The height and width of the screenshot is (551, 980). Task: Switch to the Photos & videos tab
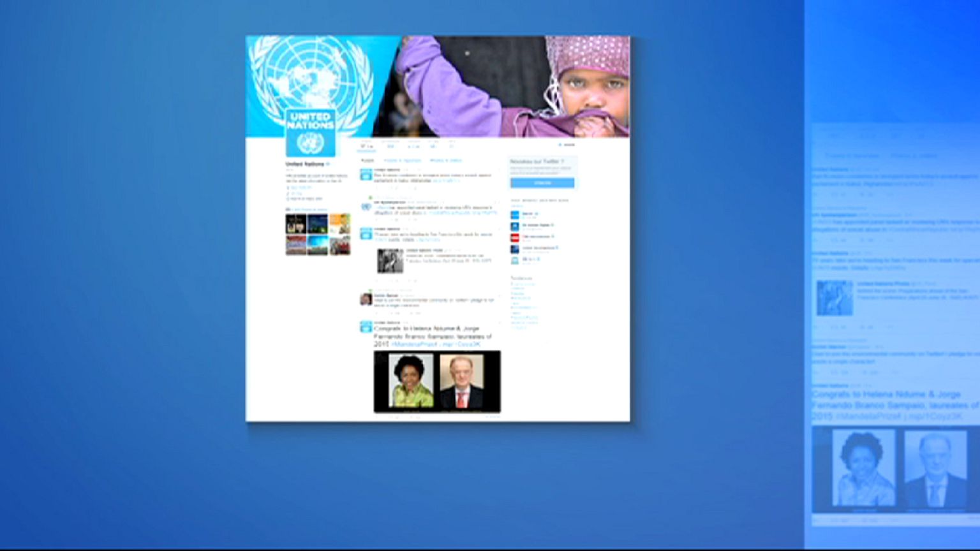point(445,161)
